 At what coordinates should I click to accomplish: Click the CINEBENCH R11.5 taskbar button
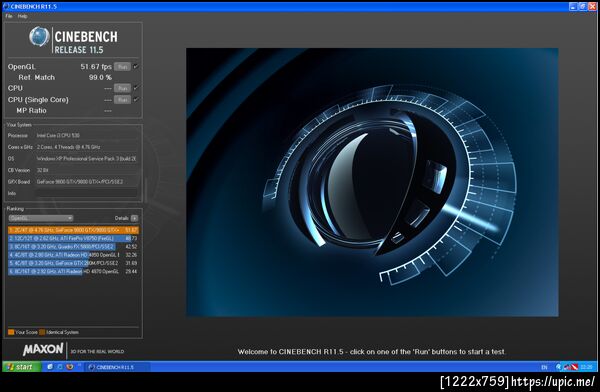pos(116,367)
